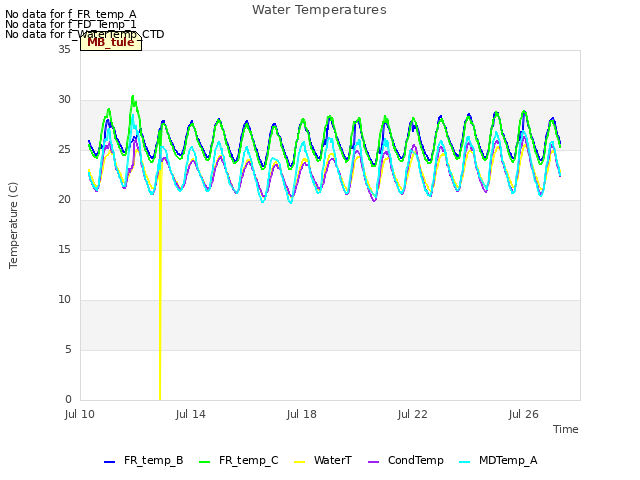Viewport: 640px width, 480px height.
Task: Click the 25 y-axis tick label
Action: tap(64, 149)
